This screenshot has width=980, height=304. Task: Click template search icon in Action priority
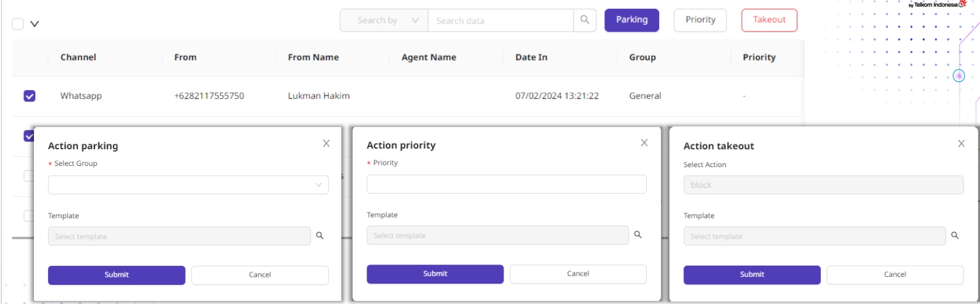coord(637,234)
